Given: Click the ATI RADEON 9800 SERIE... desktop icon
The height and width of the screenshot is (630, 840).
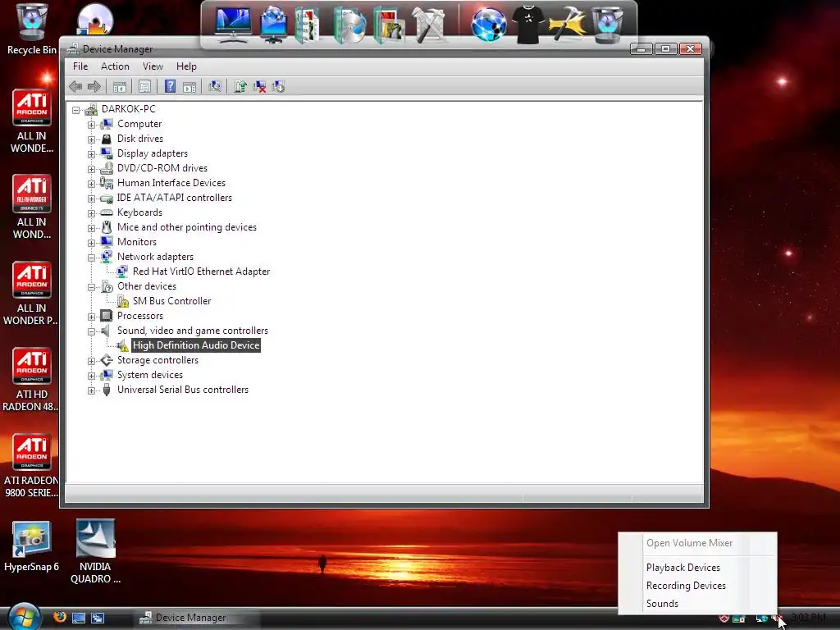Looking at the screenshot, I should pyautogui.click(x=30, y=466).
